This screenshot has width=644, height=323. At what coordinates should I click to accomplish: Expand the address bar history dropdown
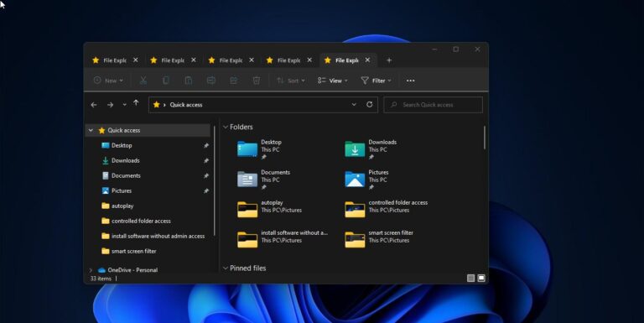(x=354, y=104)
